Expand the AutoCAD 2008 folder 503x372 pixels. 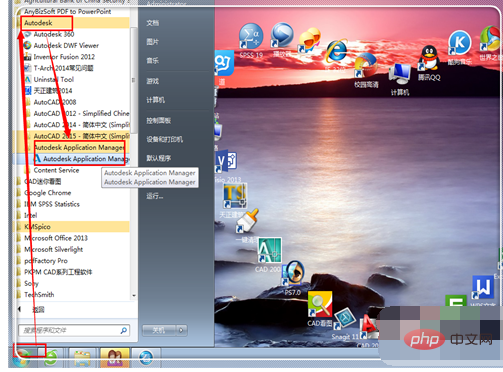click(x=55, y=102)
